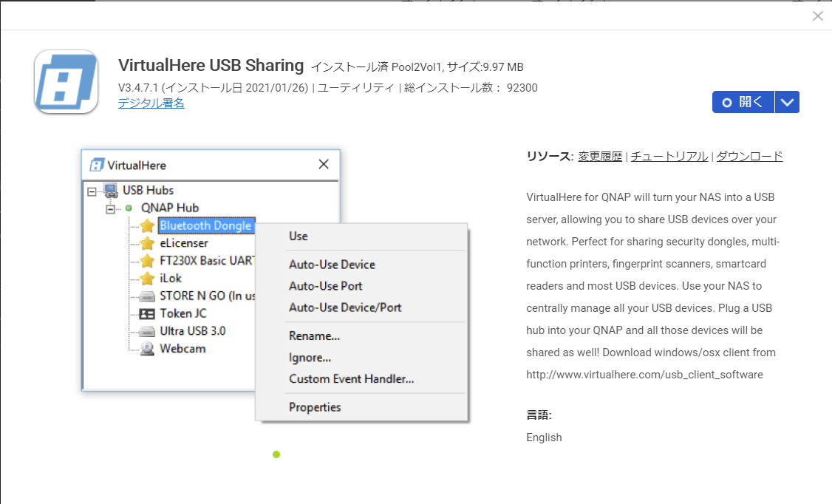
Task: Open the app with 開く button
Action: tap(743, 102)
